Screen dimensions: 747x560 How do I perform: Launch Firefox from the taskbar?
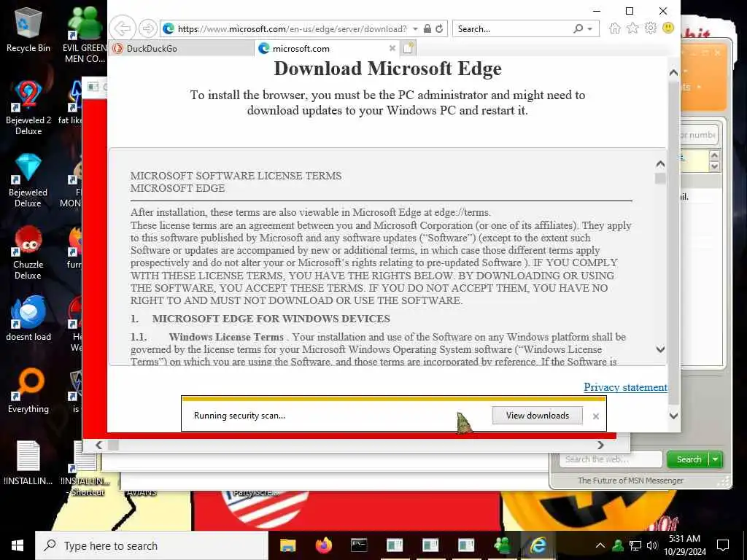pyautogui.click(x=323, y=545)
